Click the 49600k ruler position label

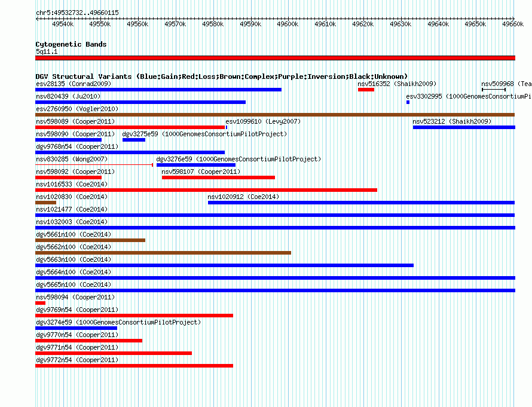click(288, 24)
